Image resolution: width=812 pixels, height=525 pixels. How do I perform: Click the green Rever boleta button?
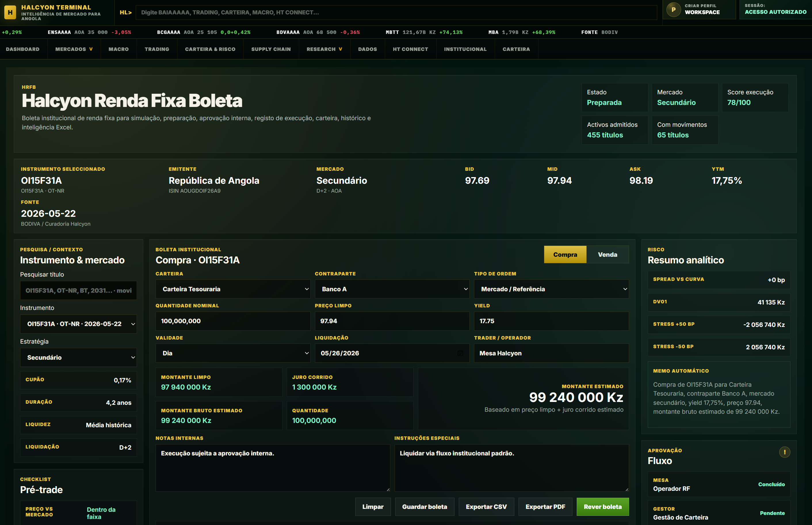(603, 507)
